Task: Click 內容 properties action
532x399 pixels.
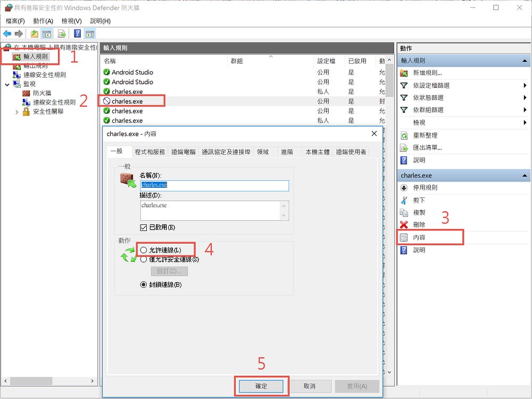Action: [419, 237]
